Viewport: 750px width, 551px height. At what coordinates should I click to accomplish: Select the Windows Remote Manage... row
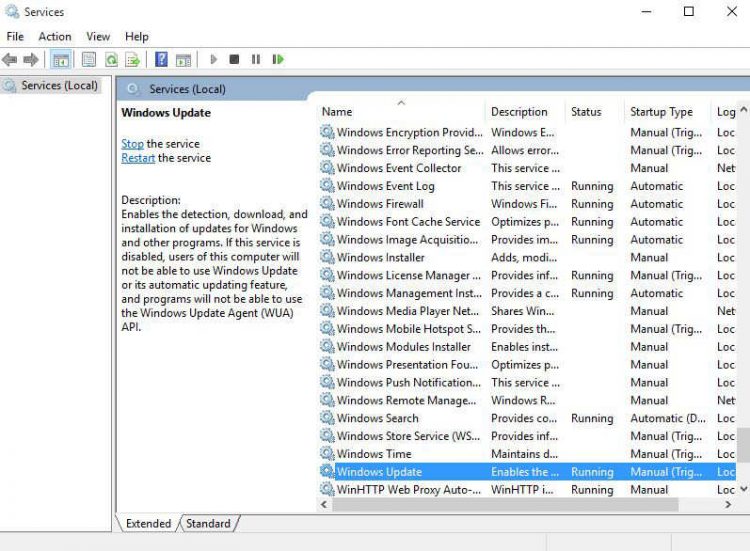pyautogui.click(x=528, y=400)
